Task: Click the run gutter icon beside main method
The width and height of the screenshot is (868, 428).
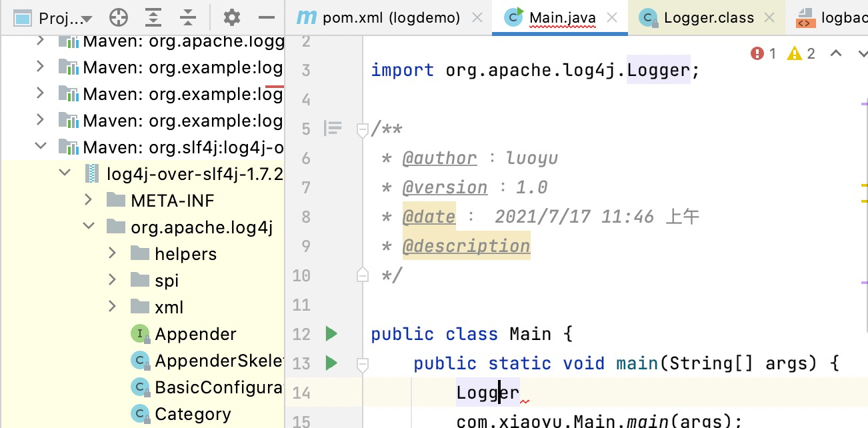Action: point(331,363)
